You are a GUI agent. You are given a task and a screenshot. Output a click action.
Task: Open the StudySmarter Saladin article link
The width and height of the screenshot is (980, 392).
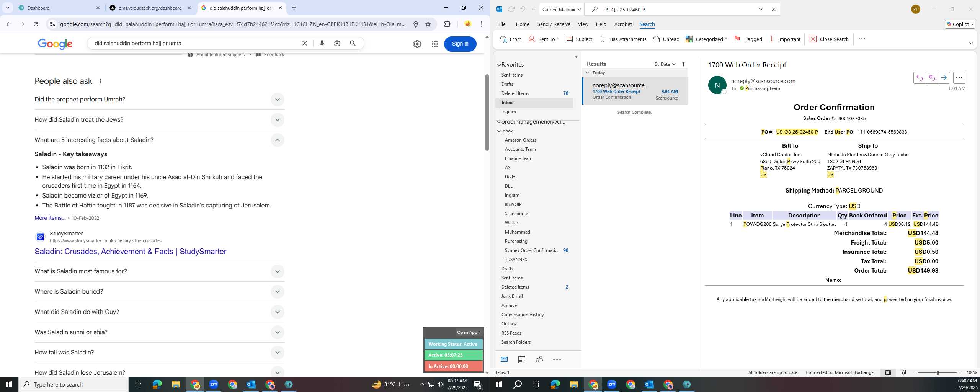click(x=130, y=252)
